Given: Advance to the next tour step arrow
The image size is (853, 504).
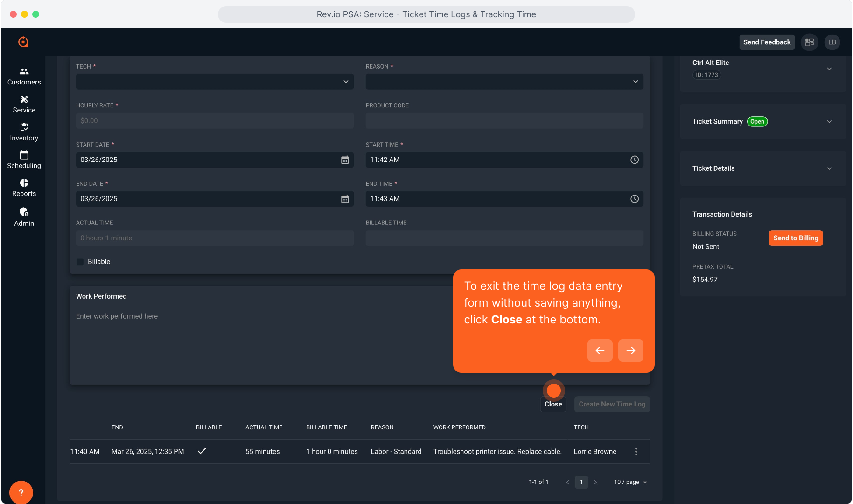Looking at the screenshot, I should 630,350.
